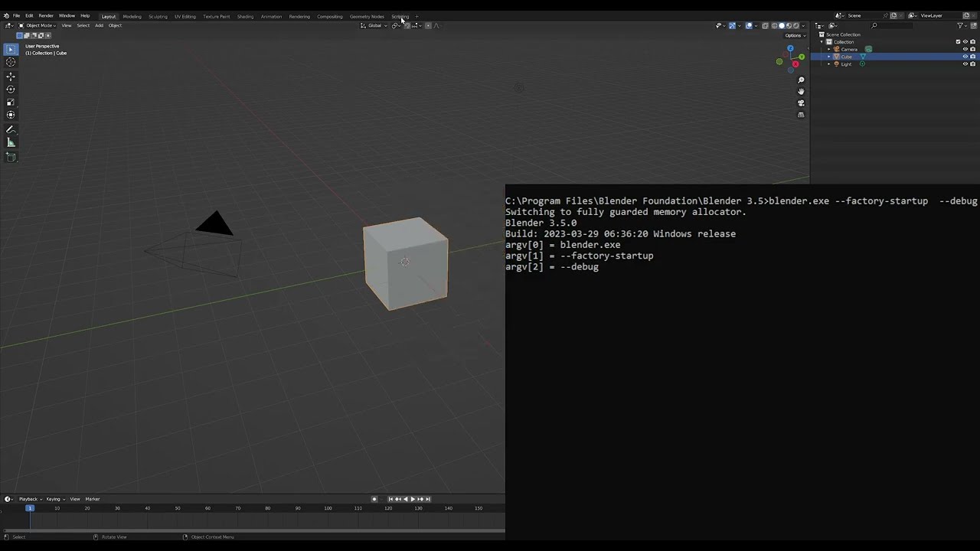The height and width of the screenshot is (551, 980).
Task: Toggle snapping magnet in header
Action: click(x=408, y=25)
